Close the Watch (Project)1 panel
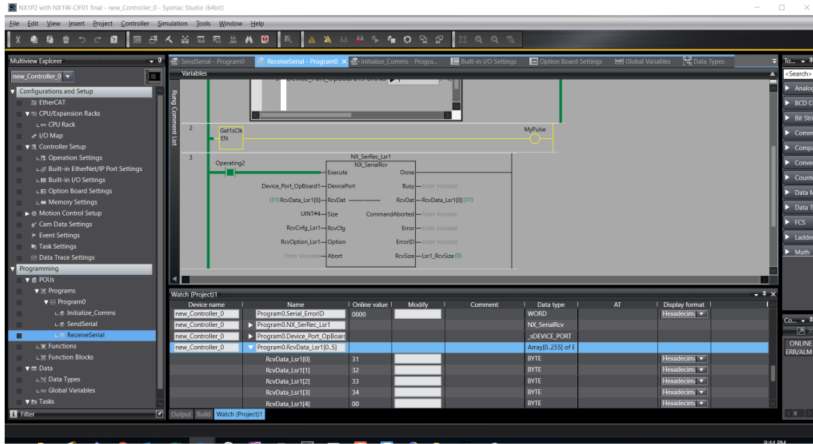Image resolution: width=813 pixels, height=444 pixels. pyautogui.click(x=773, y=294)
